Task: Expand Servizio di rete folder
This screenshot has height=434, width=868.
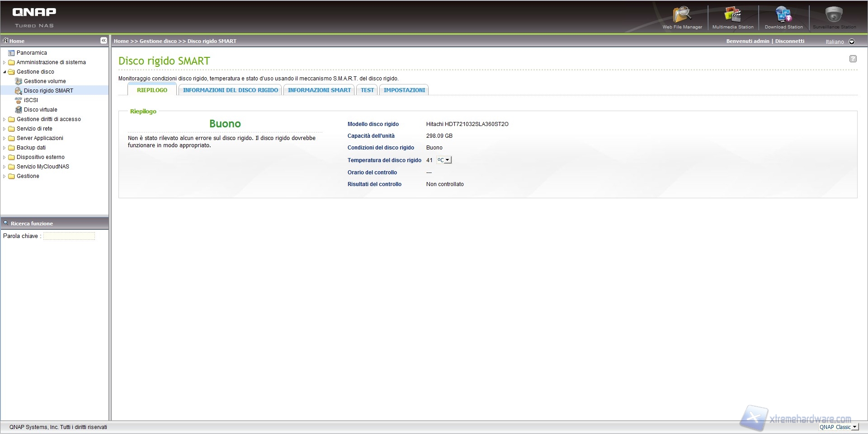Action: (5, 129)
